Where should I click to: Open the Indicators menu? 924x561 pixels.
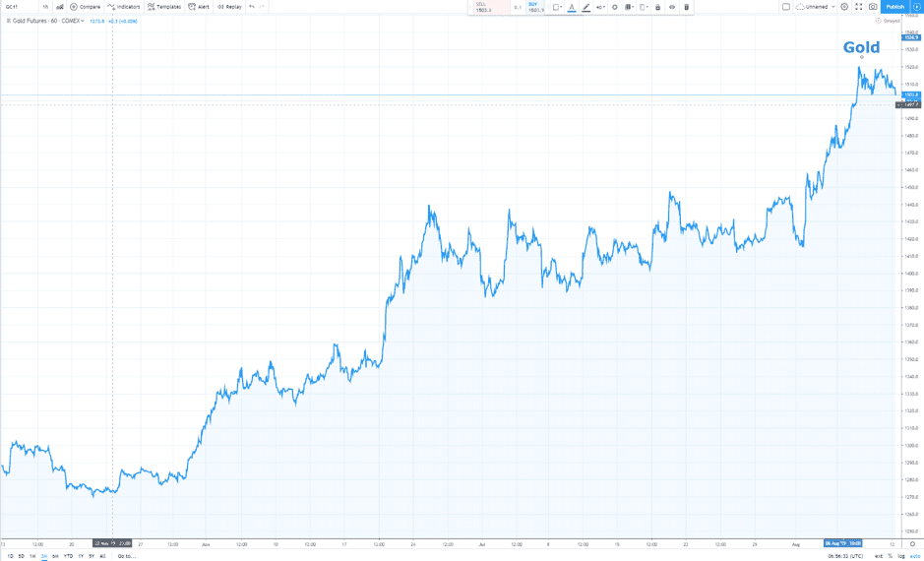(124, 7)
